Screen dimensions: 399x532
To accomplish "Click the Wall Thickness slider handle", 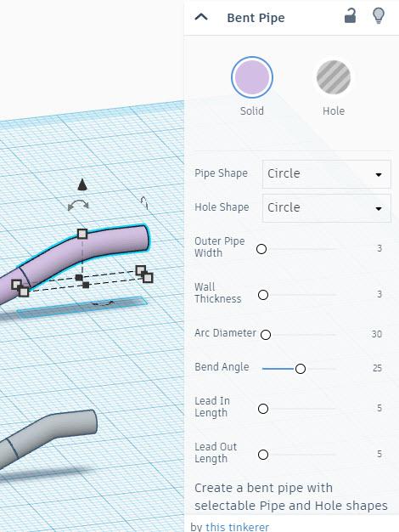I will coord(263,295).
